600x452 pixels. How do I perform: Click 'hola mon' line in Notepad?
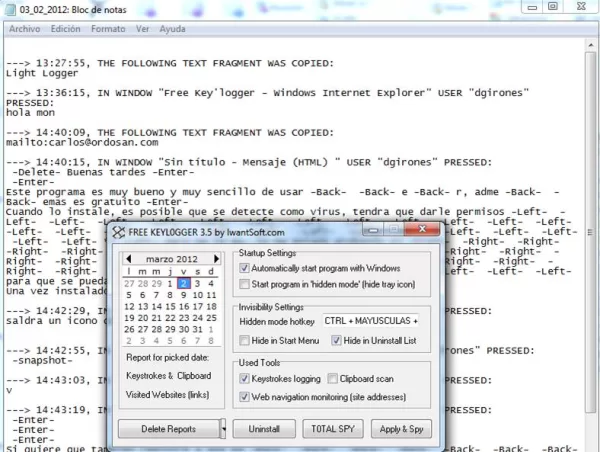click(30, 113)
